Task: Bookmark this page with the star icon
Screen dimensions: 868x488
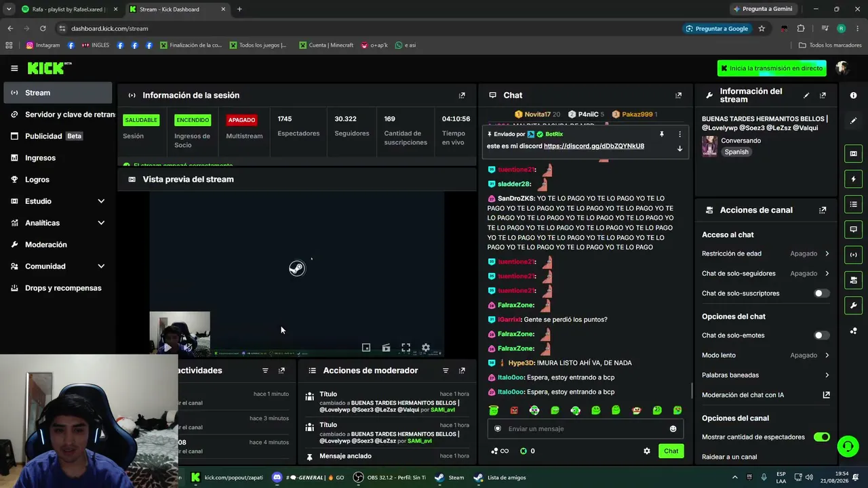Action: click(x=762, y=28)
